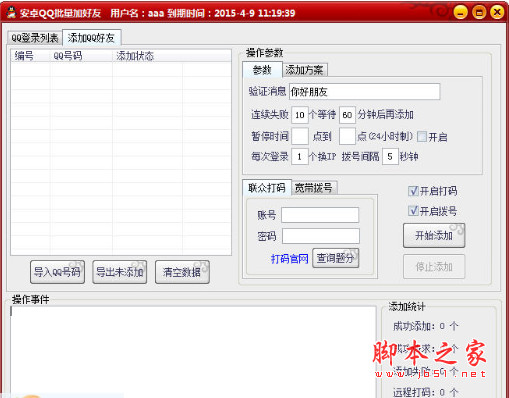509x398 pixels.
Task: Toggle the 开启 pause time checkbox
Action: click(x=422, y=136)
